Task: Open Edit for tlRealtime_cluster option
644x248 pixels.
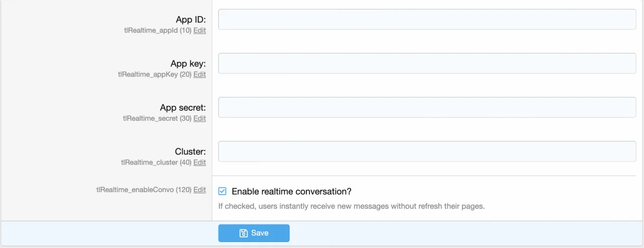Action: (x=200, y=162)
